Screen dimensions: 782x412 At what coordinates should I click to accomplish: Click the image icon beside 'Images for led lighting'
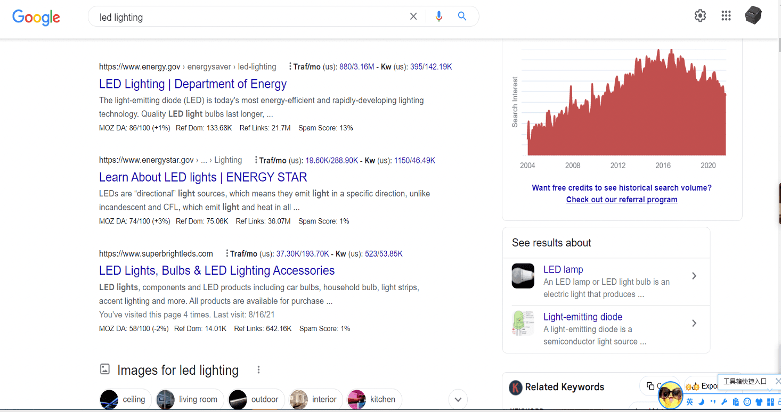105,369
